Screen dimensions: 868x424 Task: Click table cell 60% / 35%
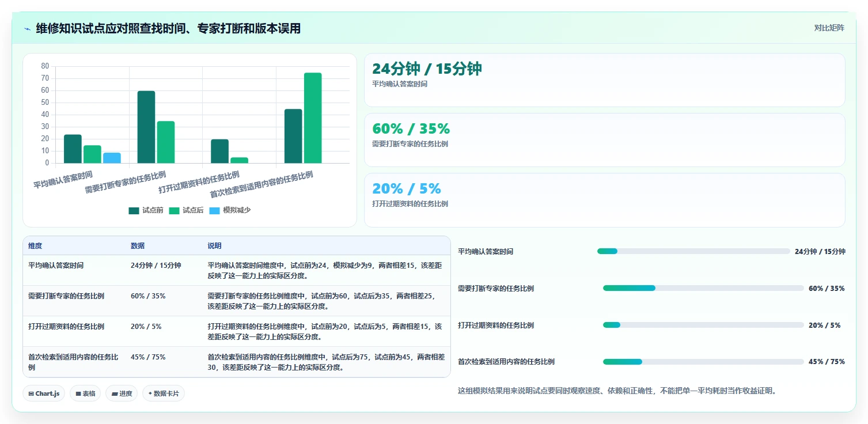[x=148, y=296]
